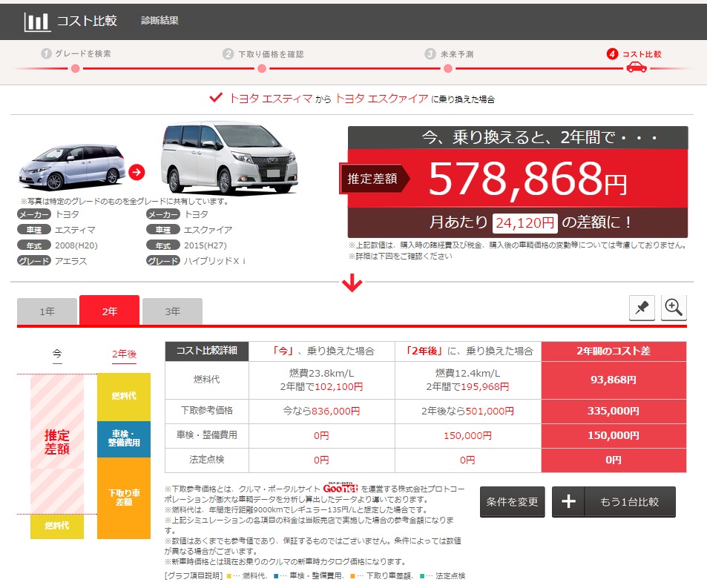The width and height of the screenshot is (707, 588).
Task: Click the 法定点検 row label
Action: 207,460
